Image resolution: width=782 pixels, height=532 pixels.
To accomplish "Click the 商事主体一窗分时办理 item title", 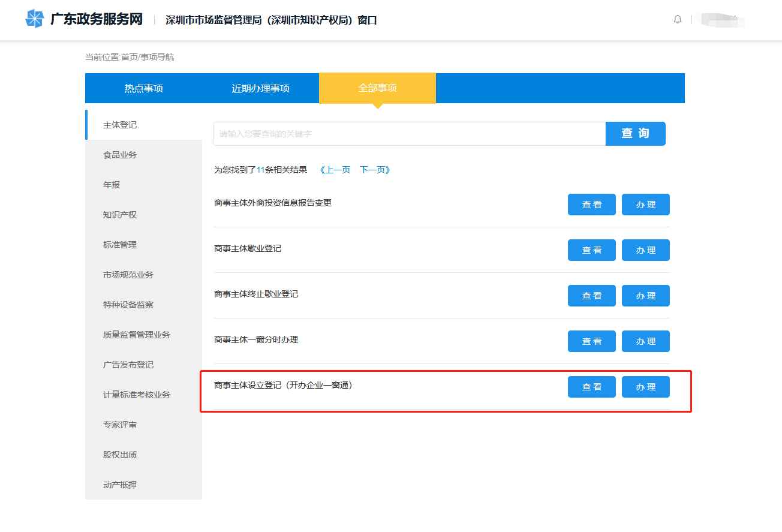I will pyautogui.click(x=256, y=339).
